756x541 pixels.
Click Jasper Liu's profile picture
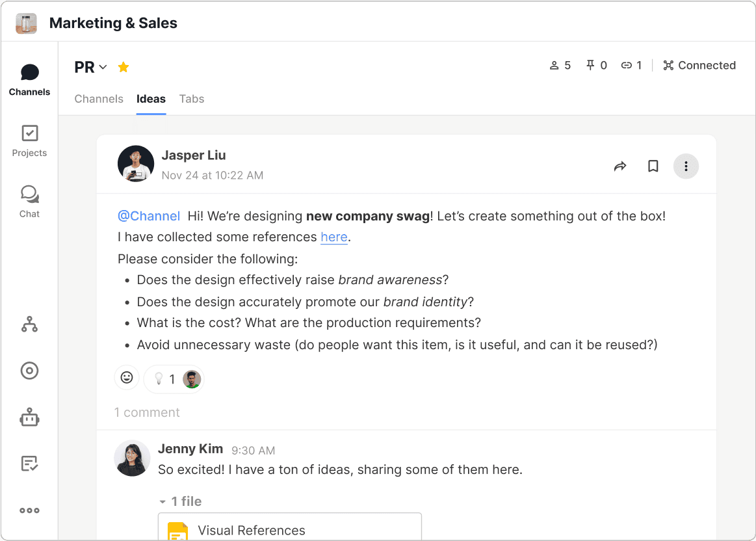(136, 164)
